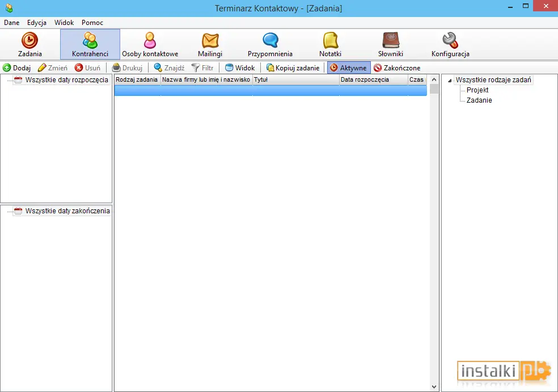Sort by the Data rozpoczęcia column header
Screen dimensions: 558x392
click(x=373, y=80)
